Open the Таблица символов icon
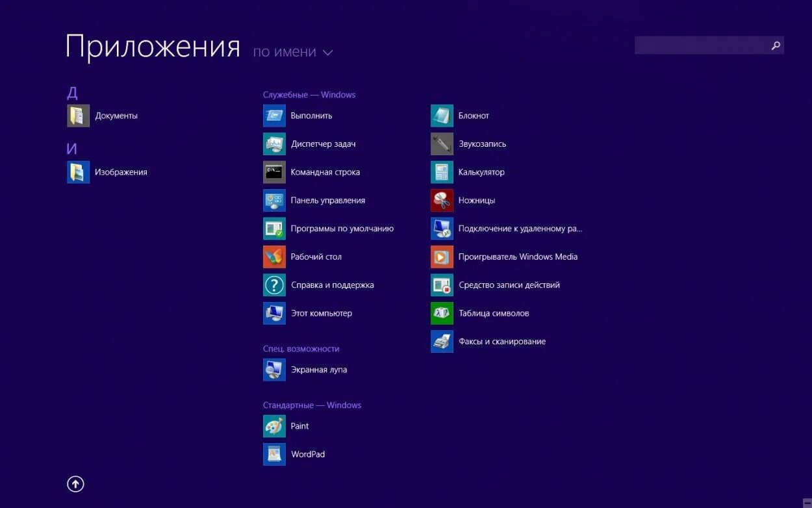Viewport: 812px width, 508px height. click(x=442, y=313)
